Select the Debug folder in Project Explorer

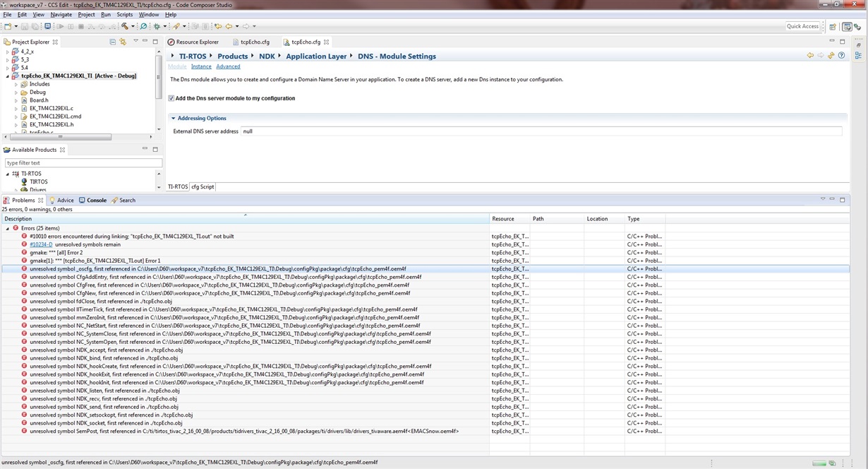[x=37, y=92]
